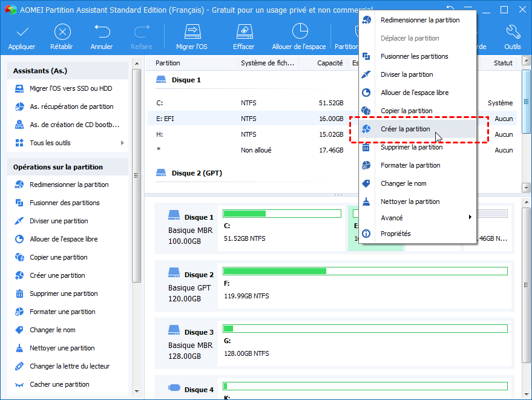Viewport: 532px width, 400px height.
Task: Click the Rétablir toolbar icon
Action: pos(62,32)
